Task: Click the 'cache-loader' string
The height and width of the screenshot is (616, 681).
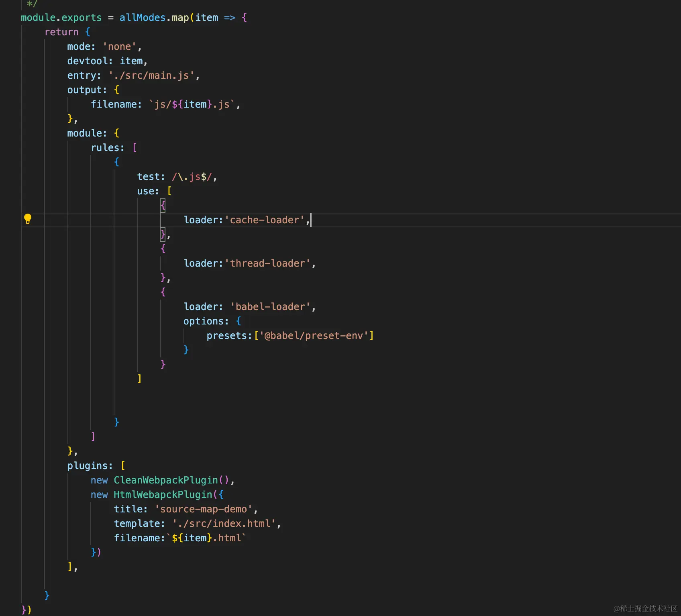Action: click(x=265, y=220)
